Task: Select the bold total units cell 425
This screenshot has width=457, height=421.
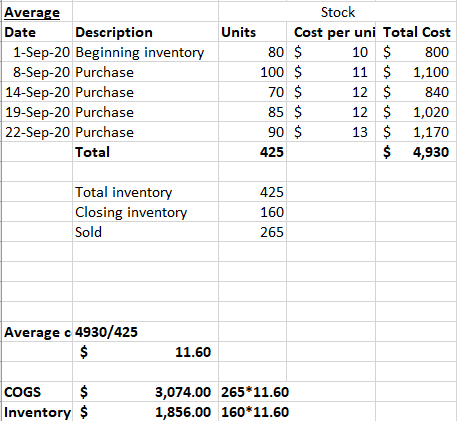Action: 253,152
